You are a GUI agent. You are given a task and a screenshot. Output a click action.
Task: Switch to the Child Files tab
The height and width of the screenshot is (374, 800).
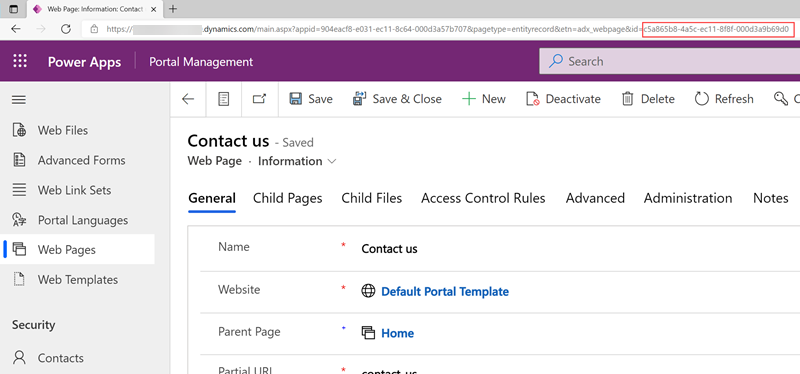(372, 198)
